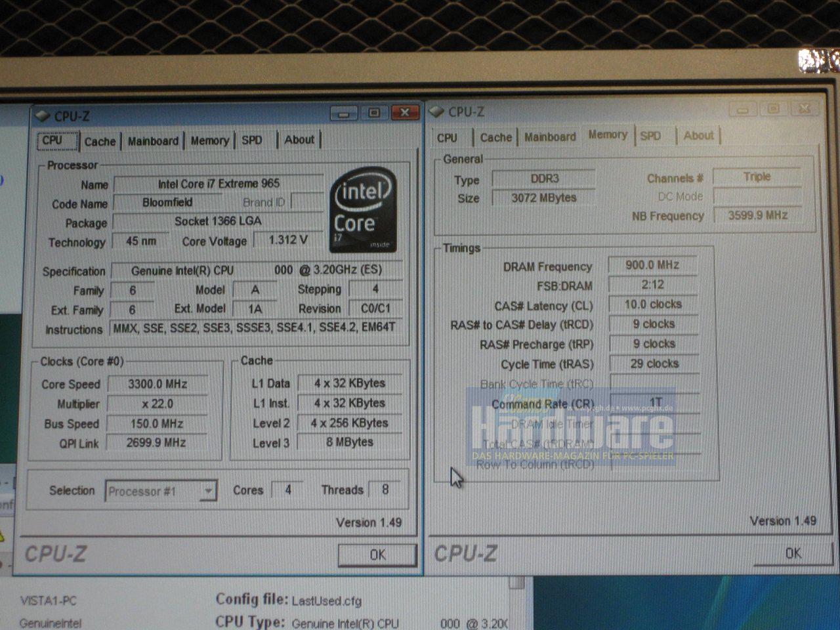
Task: Click the Core Speed value '3300.0 MHz'
Action: pos(157,385)
